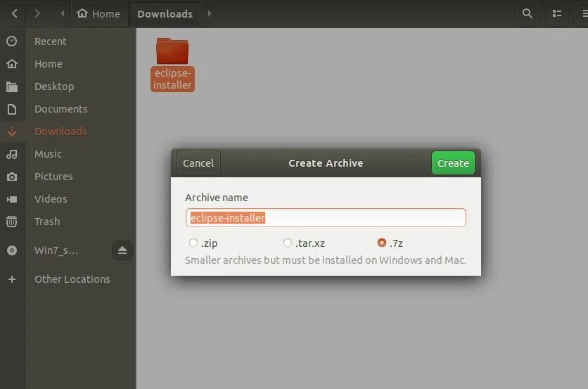Open Downloads in the sidebar
This screenshot has height=389, width=588.
pyautogui.click(x=60, y=132)
